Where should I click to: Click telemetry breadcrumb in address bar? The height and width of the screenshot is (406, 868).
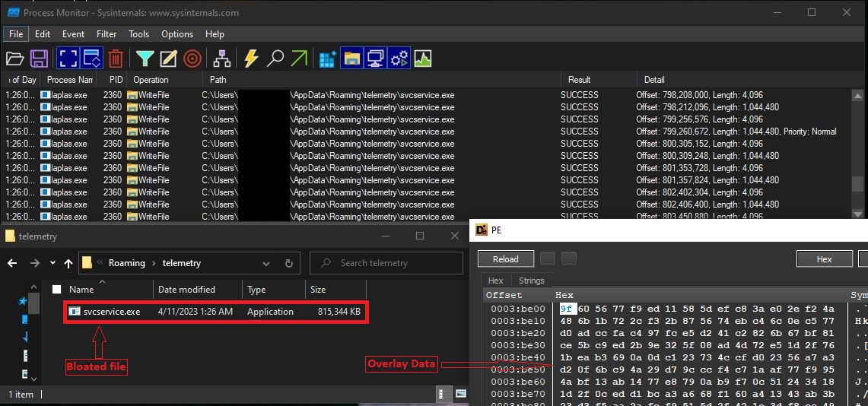click(182, 263)
